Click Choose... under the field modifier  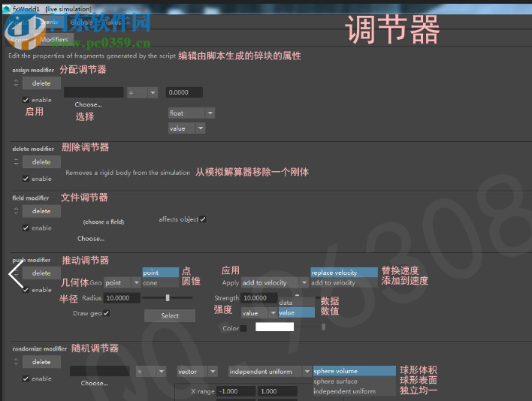pyautogui.click(x=91, y=239)
